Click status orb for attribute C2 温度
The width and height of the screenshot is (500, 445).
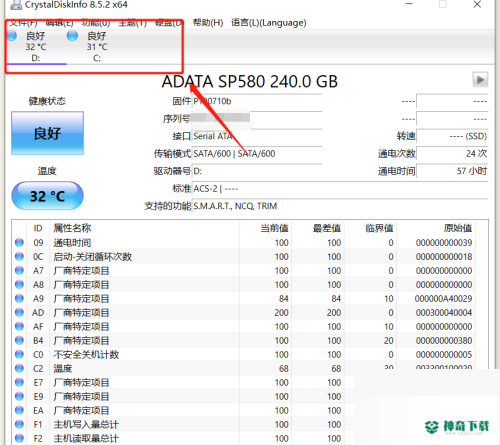(19, 368)
